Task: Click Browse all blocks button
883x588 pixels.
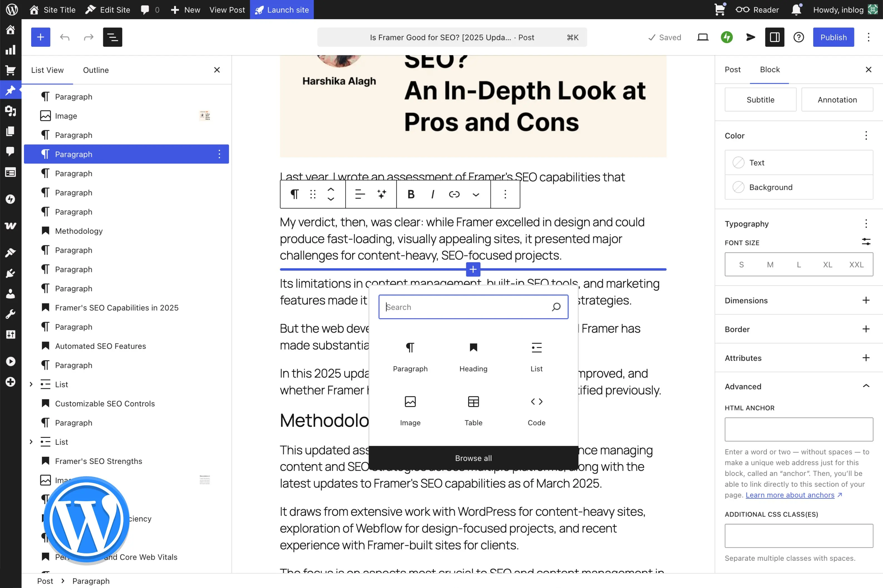Action: pos(473,458)
